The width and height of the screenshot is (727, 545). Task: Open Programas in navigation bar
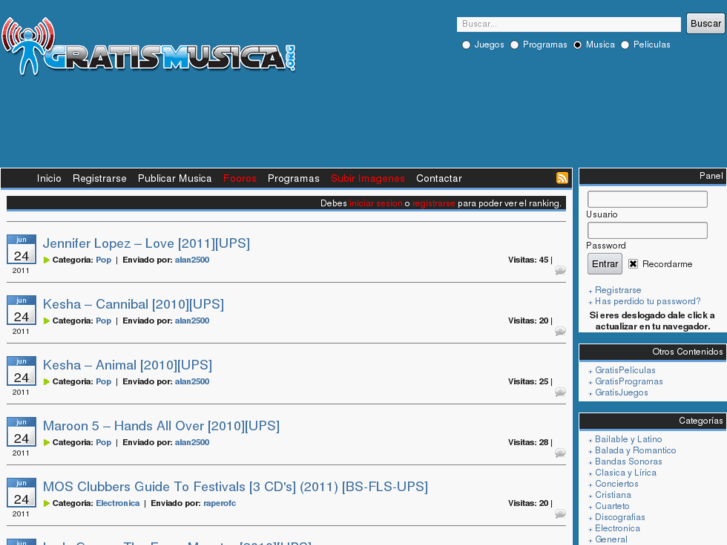[293, 179]
